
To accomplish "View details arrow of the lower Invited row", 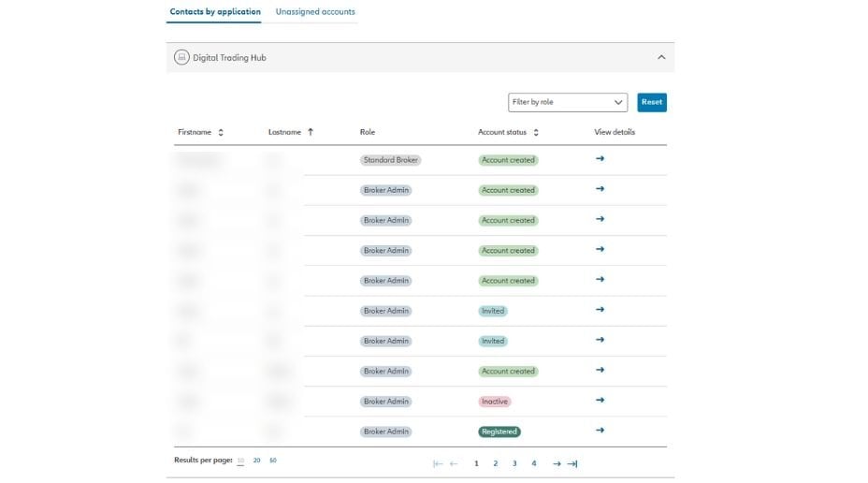I will (x=600, y=340).
